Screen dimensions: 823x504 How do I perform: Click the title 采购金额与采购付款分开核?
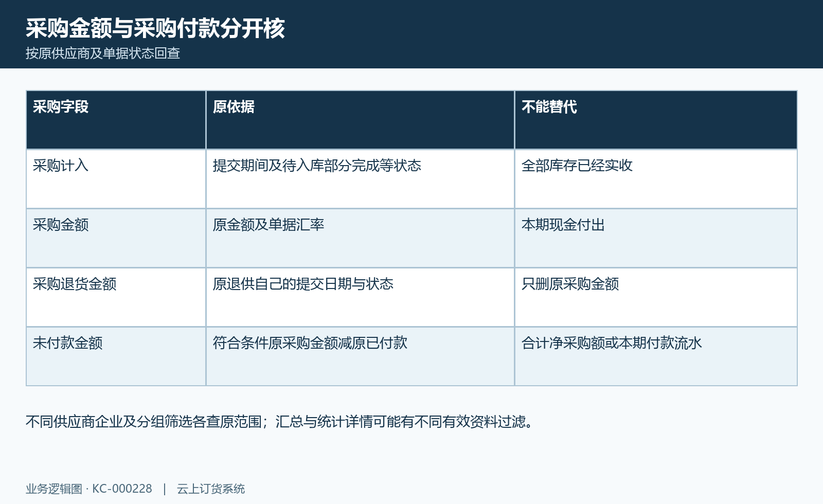pos(155,28)
